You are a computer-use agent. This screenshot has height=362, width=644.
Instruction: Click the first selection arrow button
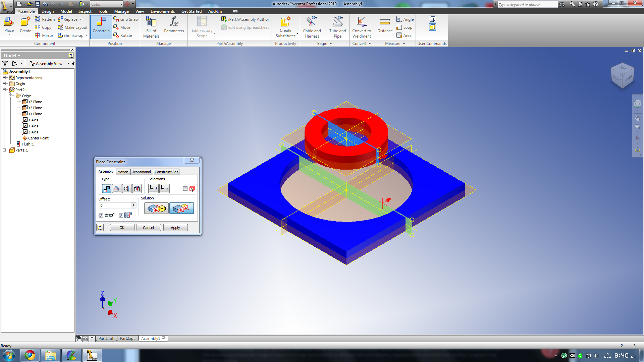[153, 188]
